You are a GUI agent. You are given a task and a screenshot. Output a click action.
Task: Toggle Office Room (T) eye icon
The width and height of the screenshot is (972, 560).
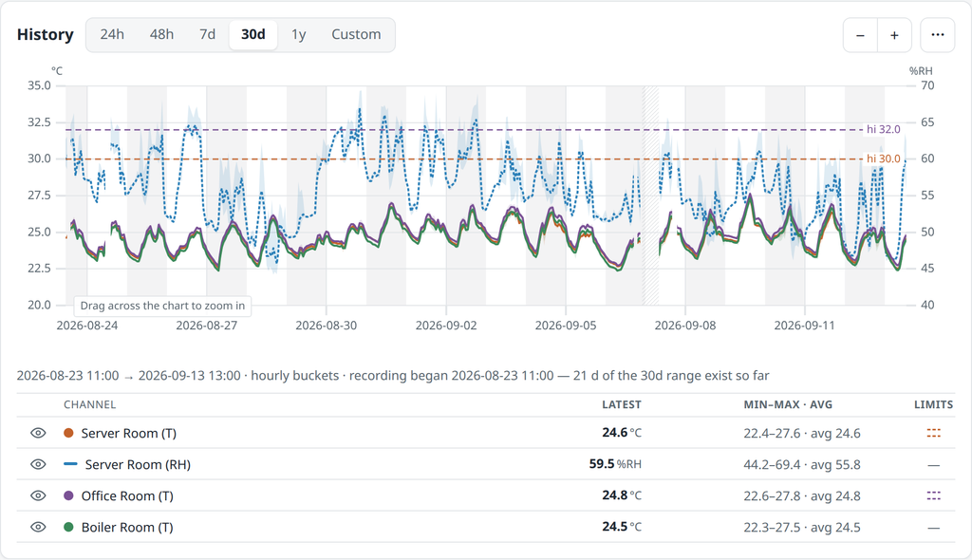click(38, 495)
